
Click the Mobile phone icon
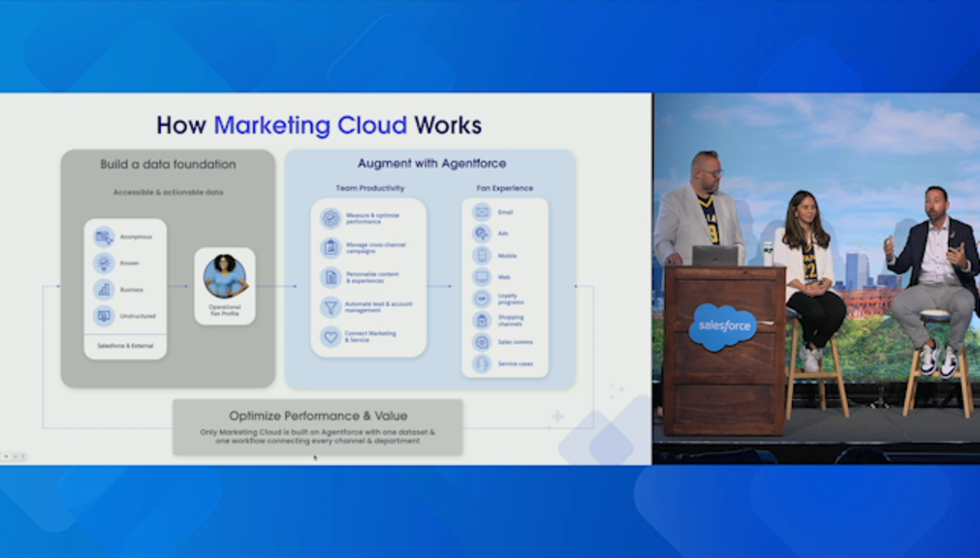pyautogui.click(x=481, y=256)
